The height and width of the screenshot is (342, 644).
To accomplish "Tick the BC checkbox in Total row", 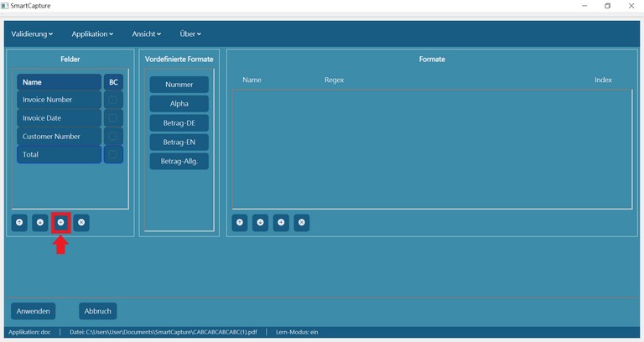I will pos(113,155).
